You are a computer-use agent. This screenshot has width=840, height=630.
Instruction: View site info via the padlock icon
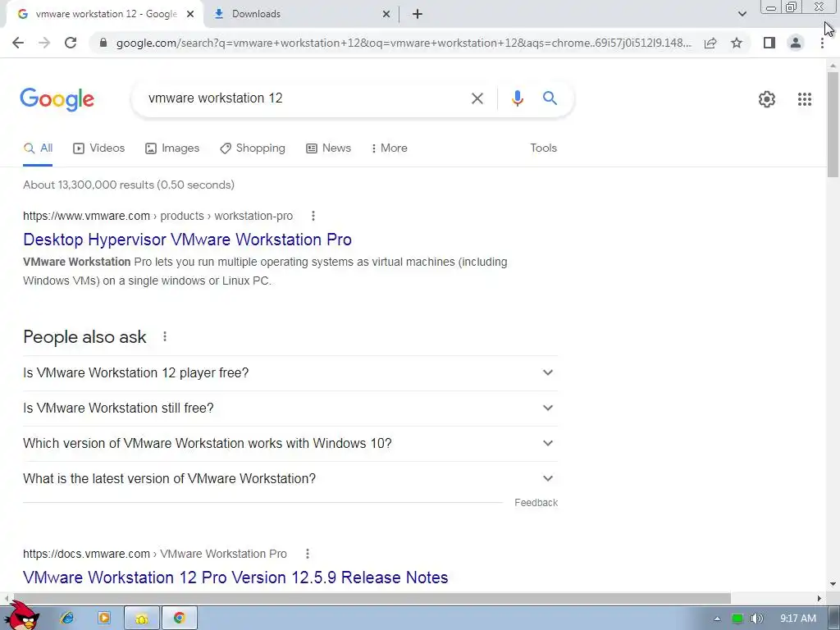click(103, 43)
